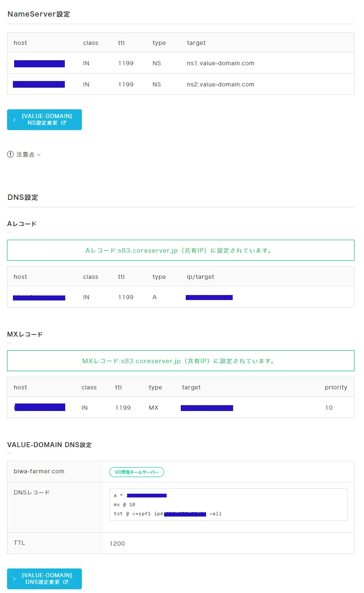This screenshot has height=593, width=364.
Task: Switch to the NameServer設定 section
Action: [x=39, y=14]
